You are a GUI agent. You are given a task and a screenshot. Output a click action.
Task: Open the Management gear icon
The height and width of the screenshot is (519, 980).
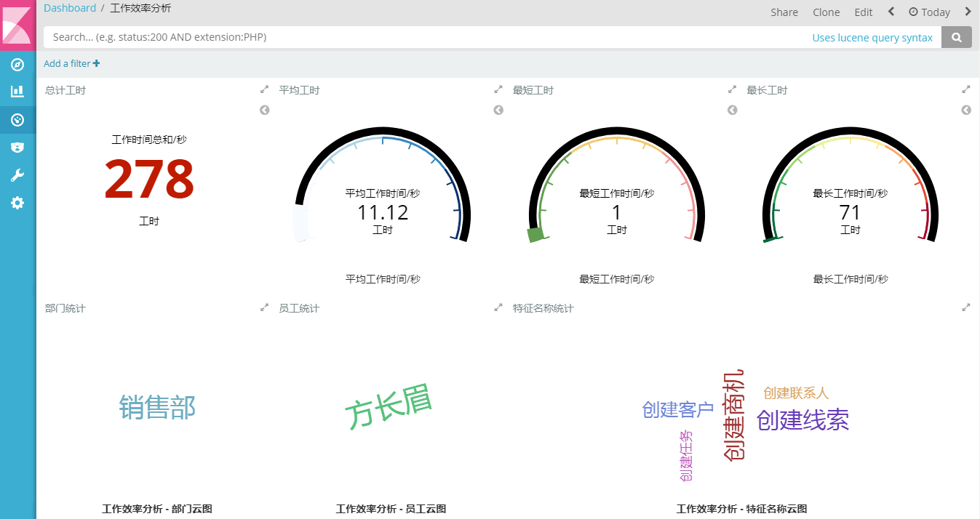click(x=17, y=203)
